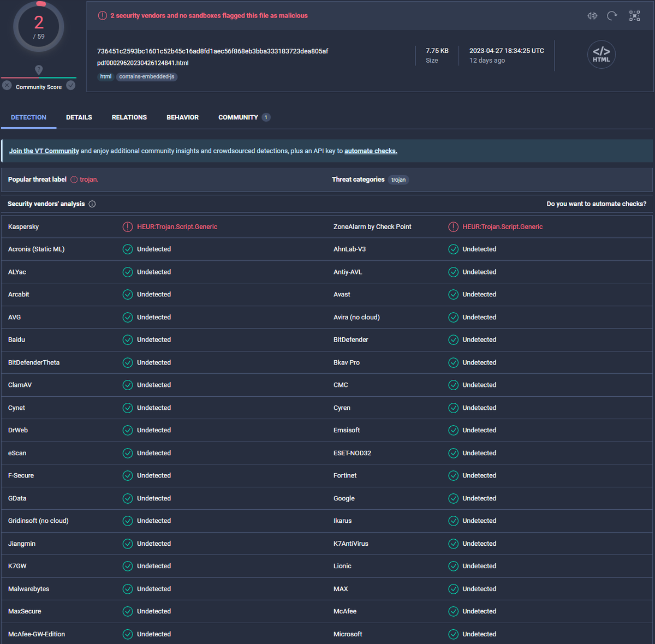
Task: Click the Google undetected check icon
Action: pyautogui.click(x=453, y=498)
